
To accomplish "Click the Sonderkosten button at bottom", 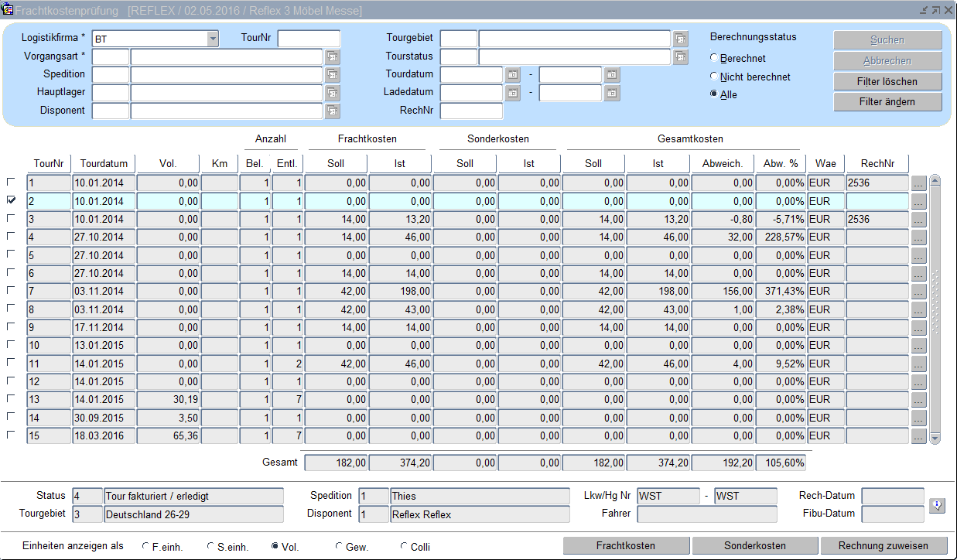I will tap(754, 545).
